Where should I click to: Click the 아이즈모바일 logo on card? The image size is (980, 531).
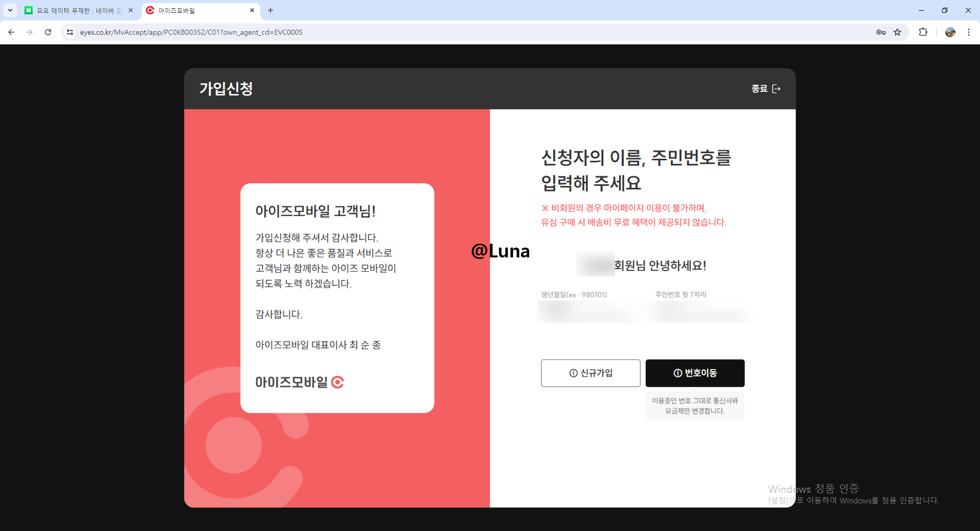[x=299, y=382]
